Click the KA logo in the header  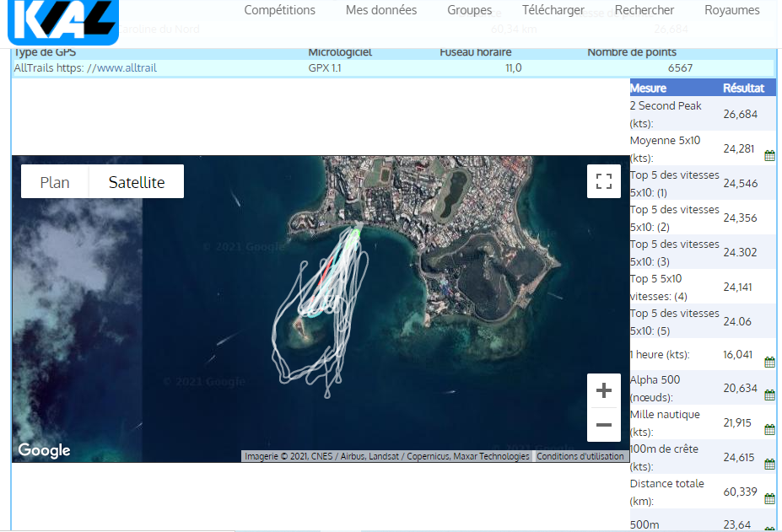point(63,21)
